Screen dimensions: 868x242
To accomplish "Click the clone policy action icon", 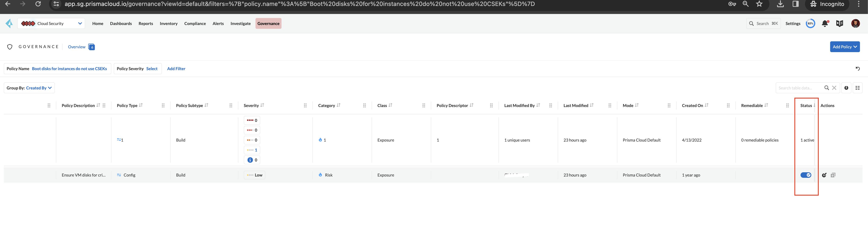I will coord(833,175).
